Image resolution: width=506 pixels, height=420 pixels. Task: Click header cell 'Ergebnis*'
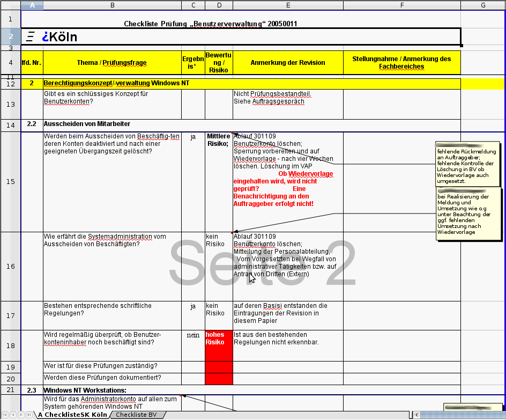click(194, 63)
